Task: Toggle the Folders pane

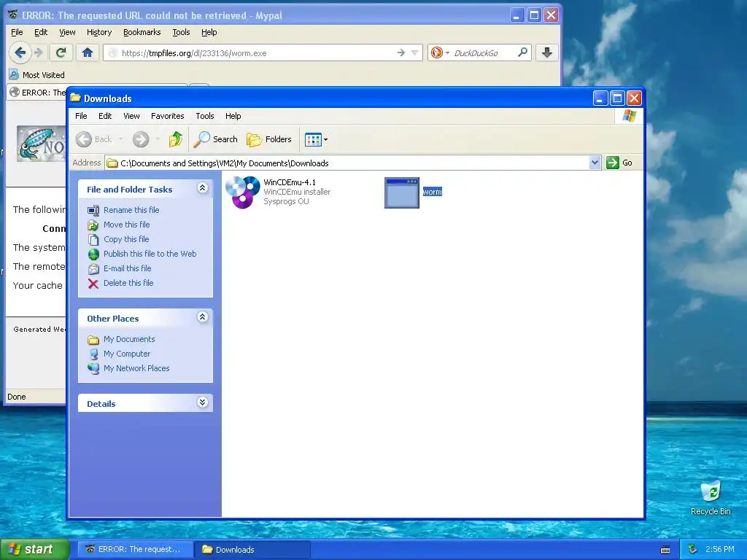Action: tap(268, 139)
